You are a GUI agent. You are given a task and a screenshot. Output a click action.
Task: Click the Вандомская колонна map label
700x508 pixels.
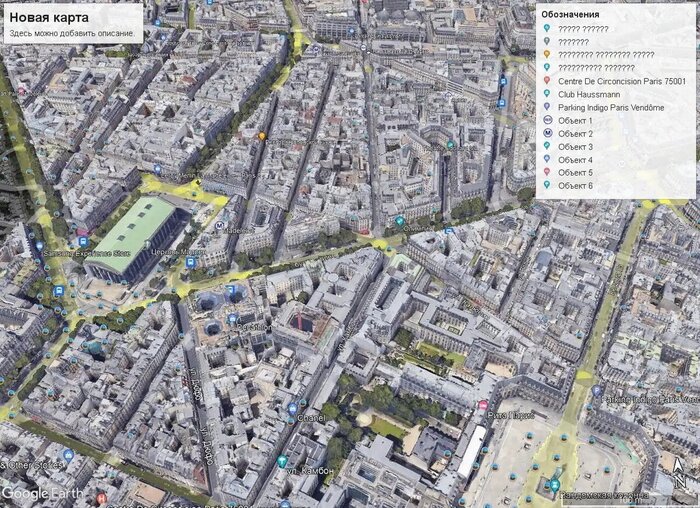(604, 495)
